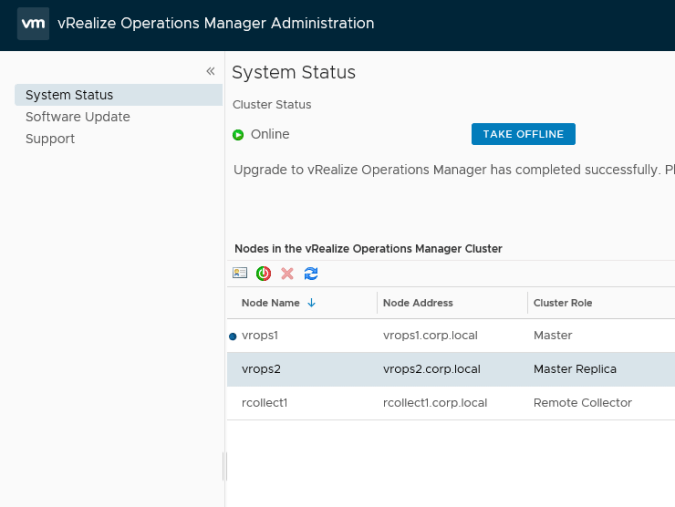The image size is (675, 507).
Task: Click the green Online status icon
Action: [238, 135]
